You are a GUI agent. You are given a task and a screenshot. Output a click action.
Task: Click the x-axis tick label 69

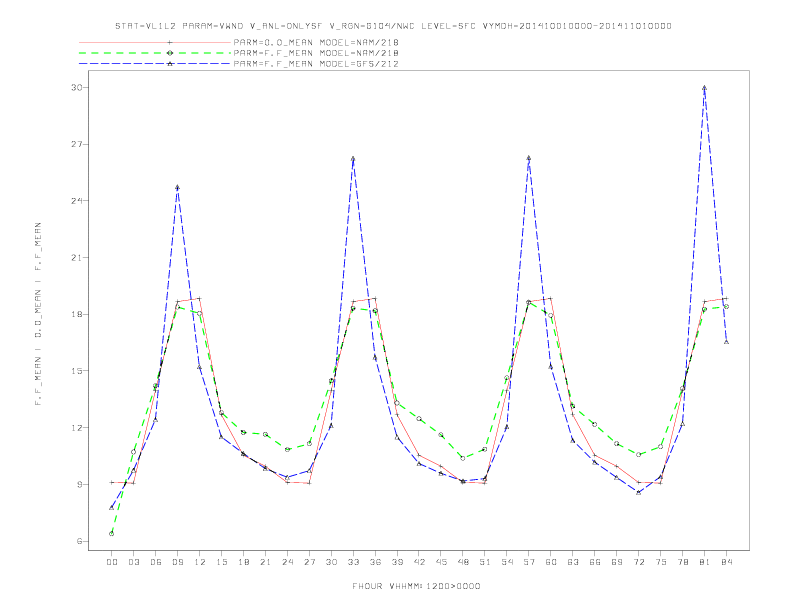pos(617,562)
